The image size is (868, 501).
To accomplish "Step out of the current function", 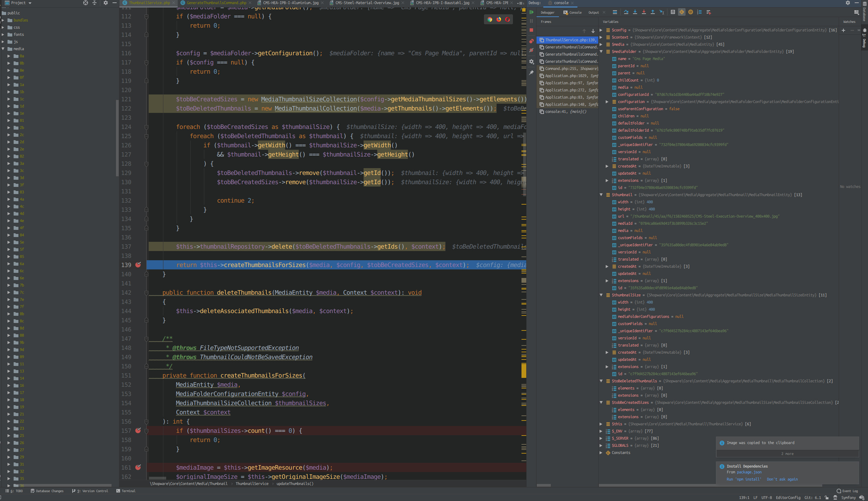I will [653, 12].
